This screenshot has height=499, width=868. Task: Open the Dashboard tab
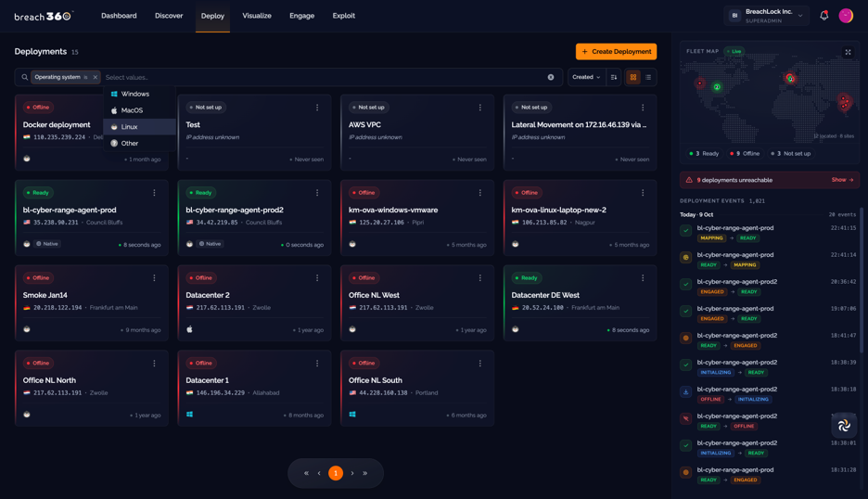[119, 16]
